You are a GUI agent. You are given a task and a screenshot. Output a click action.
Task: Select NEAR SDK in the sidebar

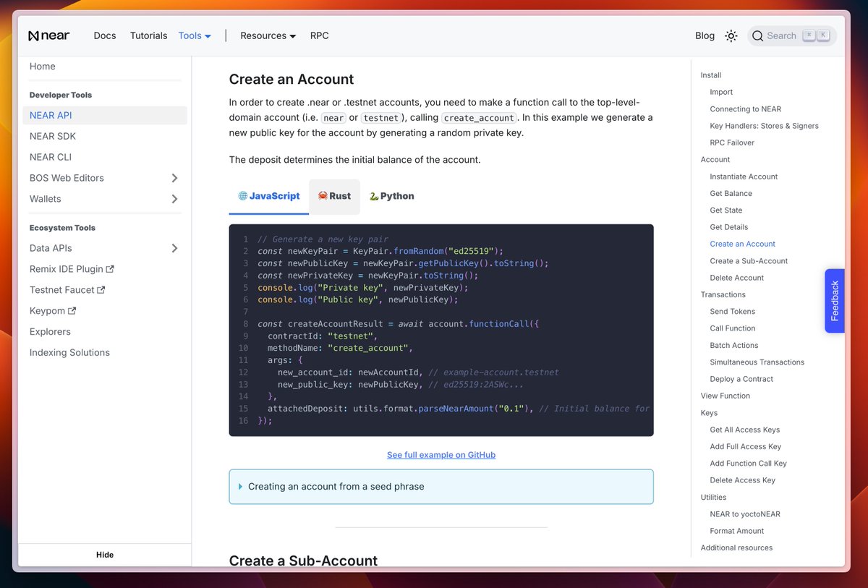tap(53, 136)
